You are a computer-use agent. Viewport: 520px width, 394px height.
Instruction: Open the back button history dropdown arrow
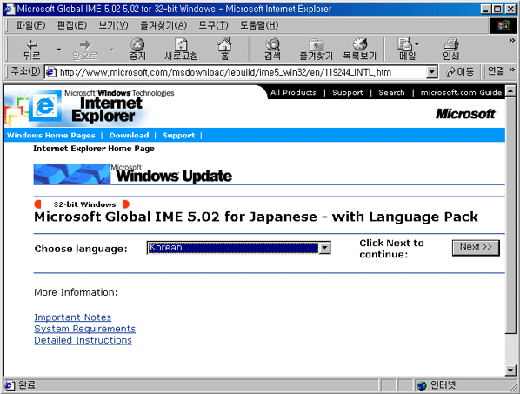point(59,49)
